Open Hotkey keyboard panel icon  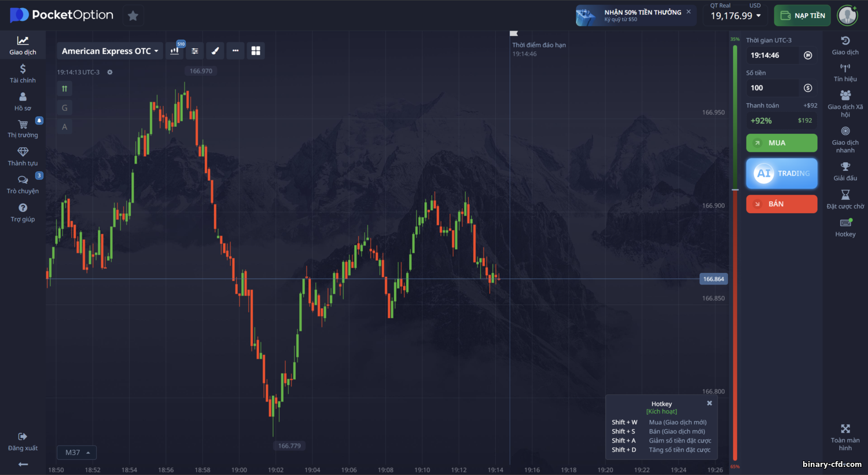click(845, 228)
